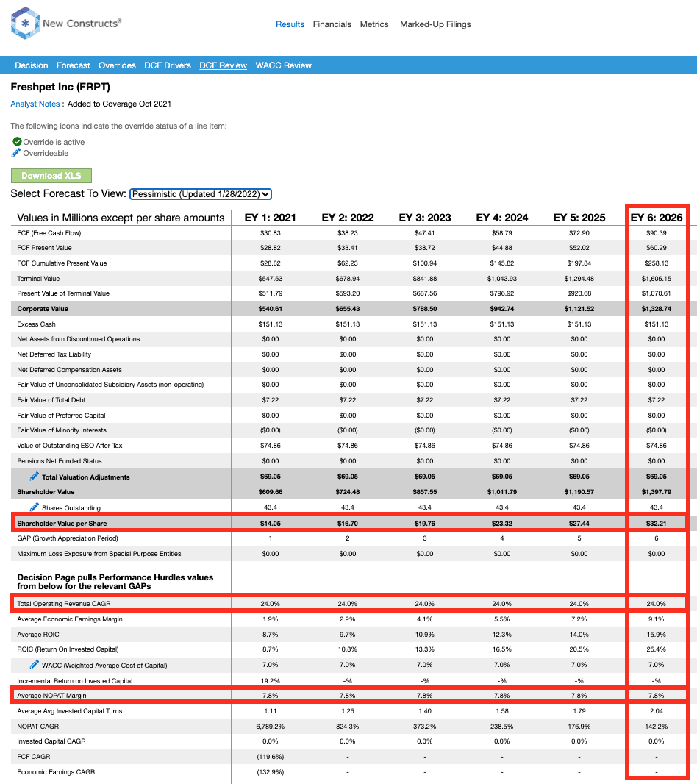Screen dimensions: 697x784
Task: Click the Total Operating Revenue CAGR label
Action: pyautogui.click(x=64, y=604)
